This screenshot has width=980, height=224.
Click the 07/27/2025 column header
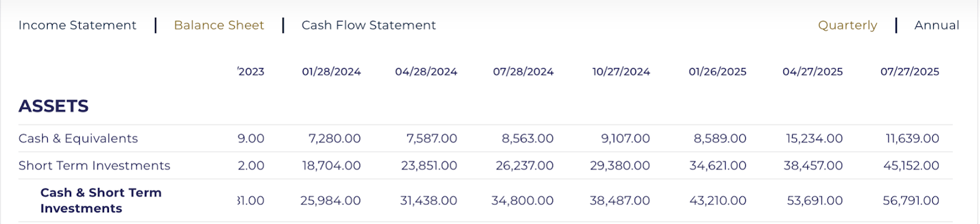click(910, 72)
